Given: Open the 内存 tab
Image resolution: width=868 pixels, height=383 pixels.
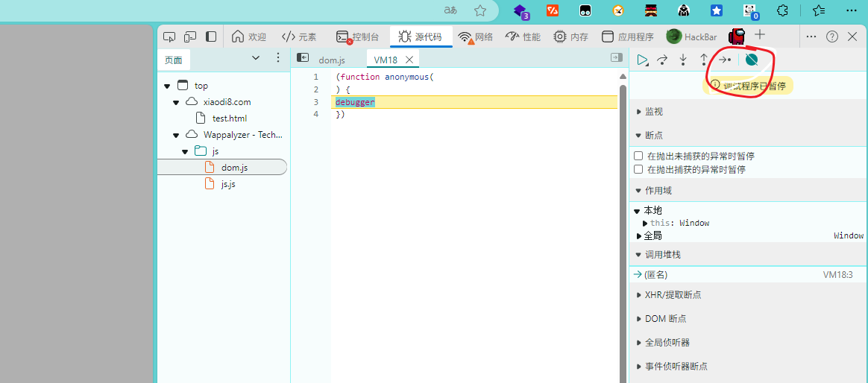Looking at the screenshot, I should 570,37.
